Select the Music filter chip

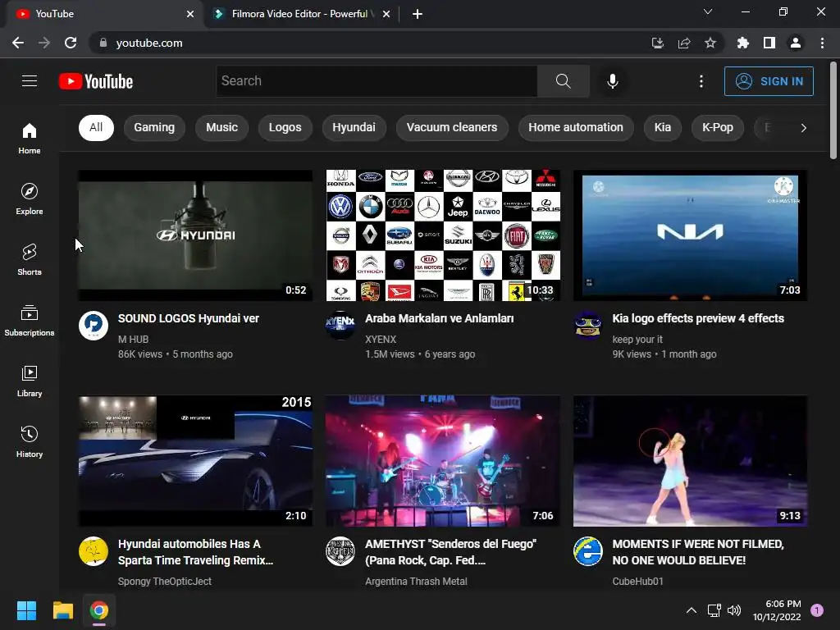(x=221, y=127)
